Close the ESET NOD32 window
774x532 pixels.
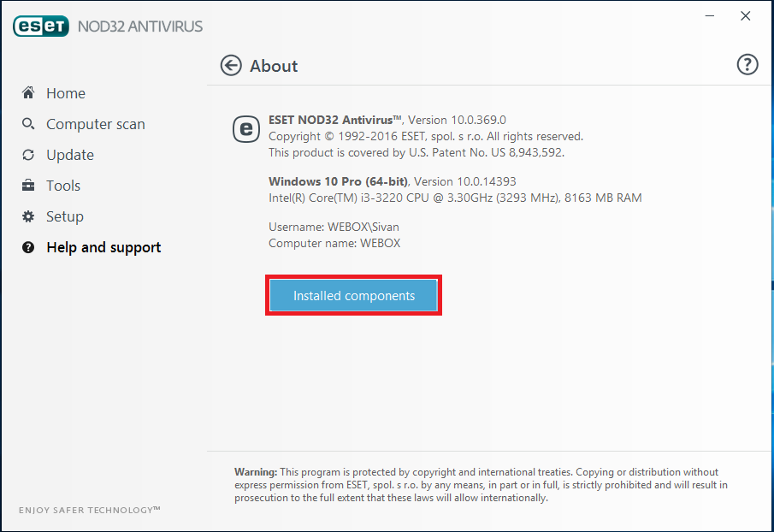(x=746, y=15)
